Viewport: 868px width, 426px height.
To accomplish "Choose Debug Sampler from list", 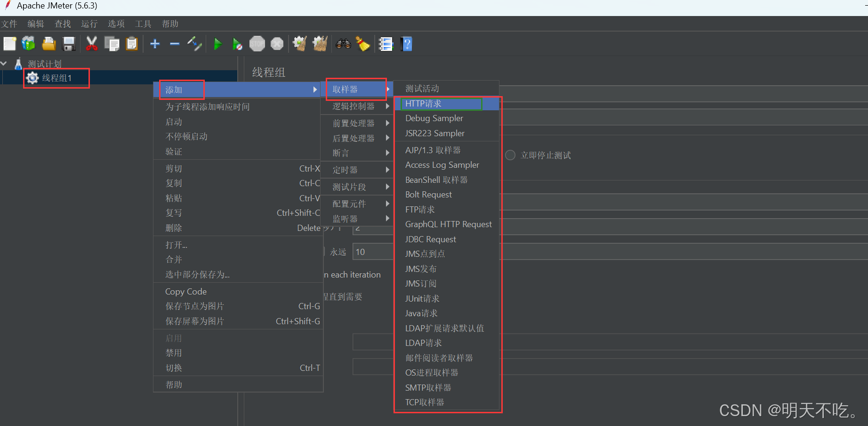I will point(446,118).
